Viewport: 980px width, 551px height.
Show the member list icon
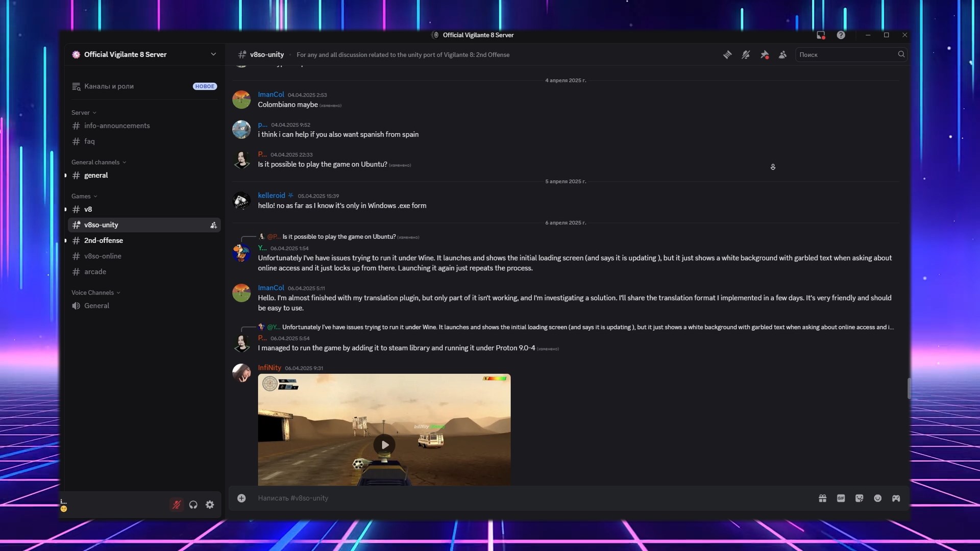(782, 55)
